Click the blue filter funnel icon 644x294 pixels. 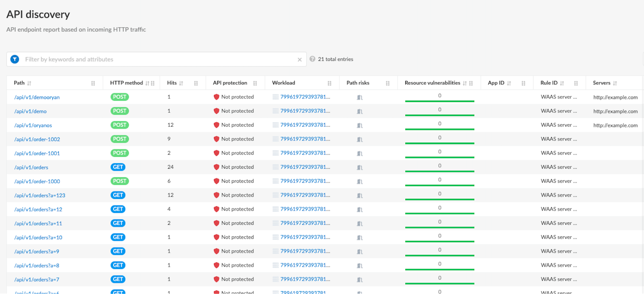click(x=15, y=59)
